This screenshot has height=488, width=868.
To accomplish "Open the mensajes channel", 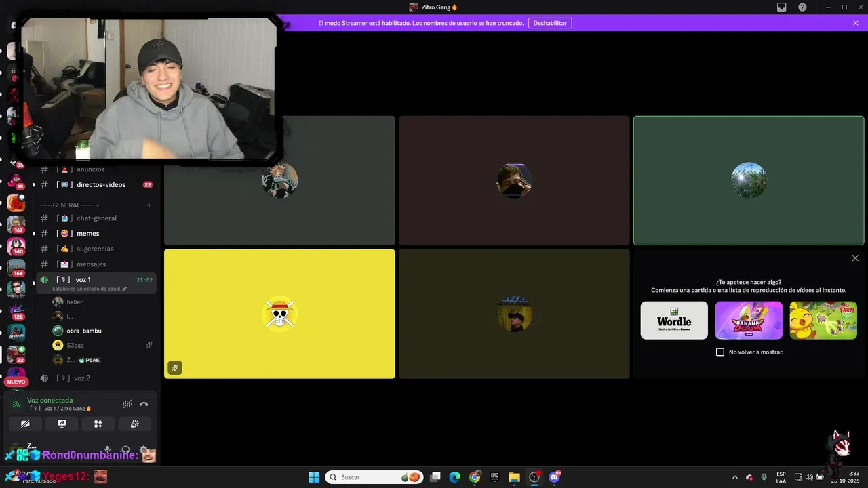I will (96, 264).
